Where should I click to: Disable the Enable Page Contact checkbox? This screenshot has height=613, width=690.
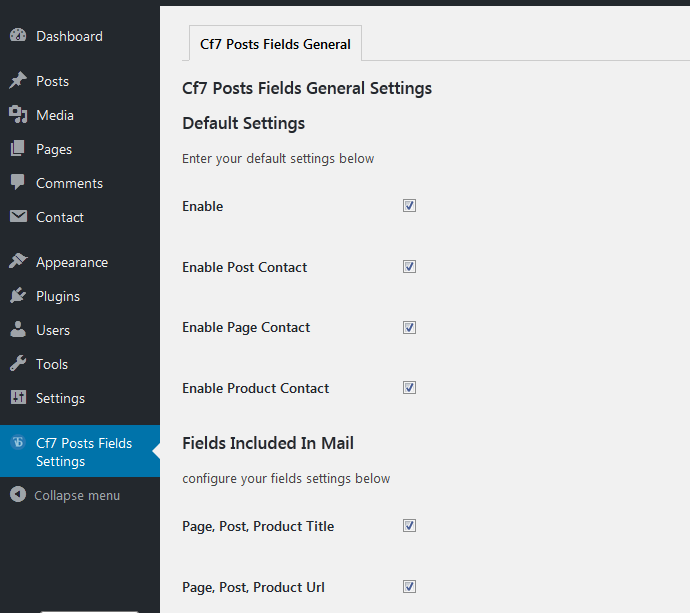point(409,327)
